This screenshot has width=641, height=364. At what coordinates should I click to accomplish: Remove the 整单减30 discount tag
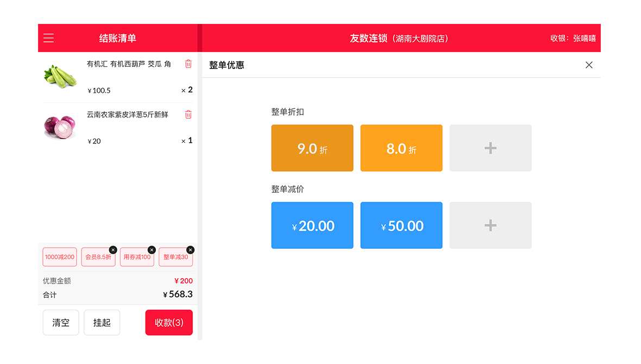(x=190, y=250)
